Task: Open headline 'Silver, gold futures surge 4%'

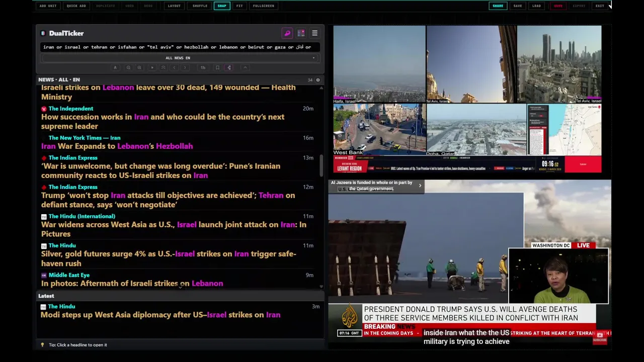Action: pyautogui.click(x=169, y=258)
